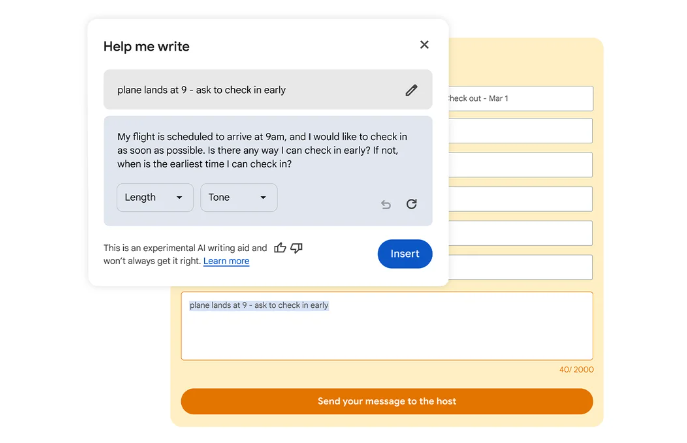Click the message text area
This screenshot has width=687, height=443.
(387, 326)
